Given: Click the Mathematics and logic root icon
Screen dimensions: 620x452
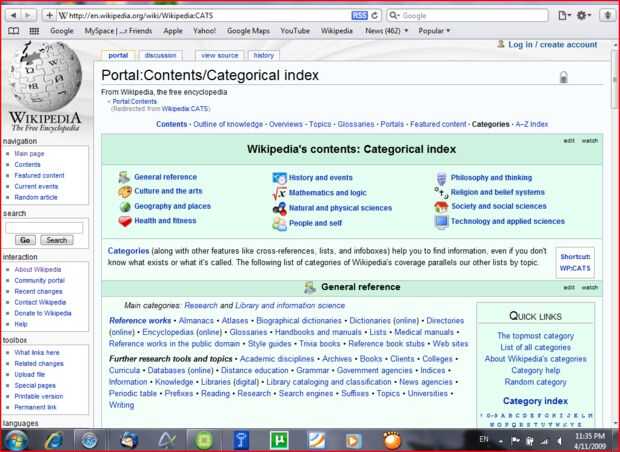Looking at the screenshot, I should 280,193.
